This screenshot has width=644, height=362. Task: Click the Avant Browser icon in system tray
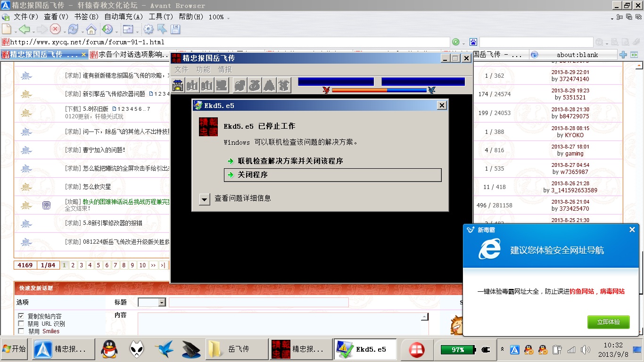(515, 350)
